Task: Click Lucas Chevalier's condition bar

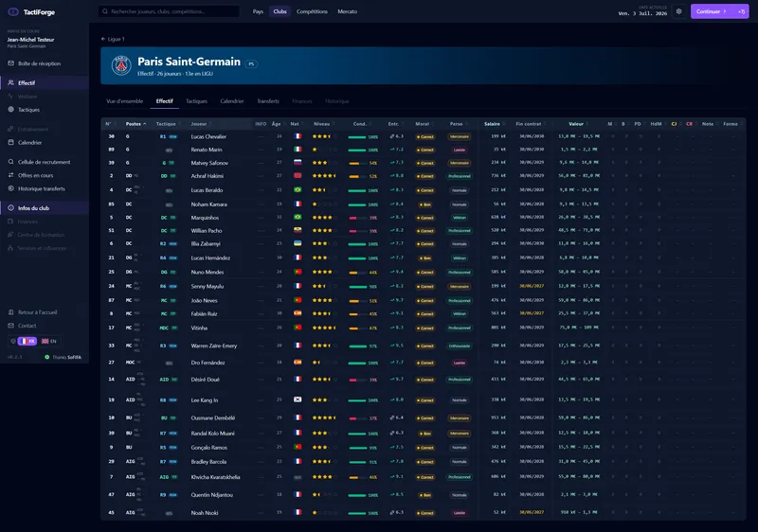Action: pyautogui.click(x=357, y=137)
